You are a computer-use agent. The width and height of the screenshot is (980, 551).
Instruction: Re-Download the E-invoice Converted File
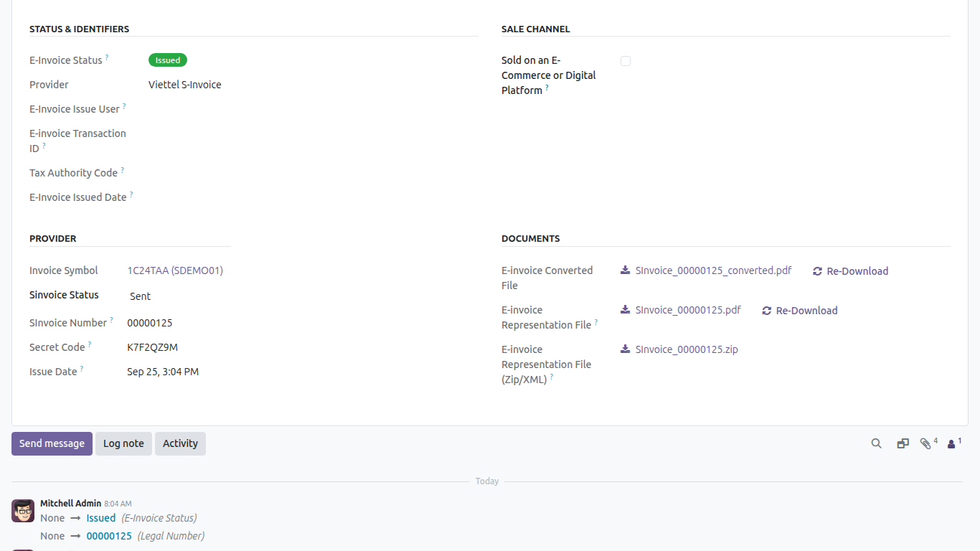pyautogui.click(x=850, y=271)
